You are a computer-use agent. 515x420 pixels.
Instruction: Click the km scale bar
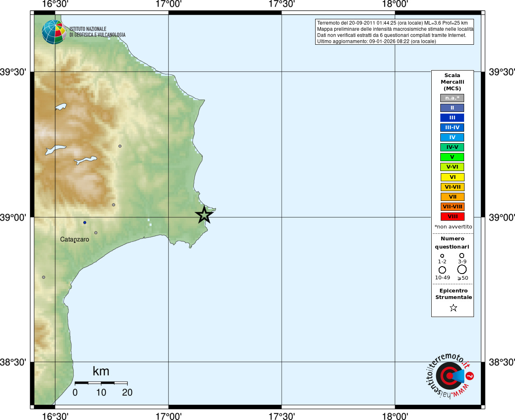click(x=101, y=383)
